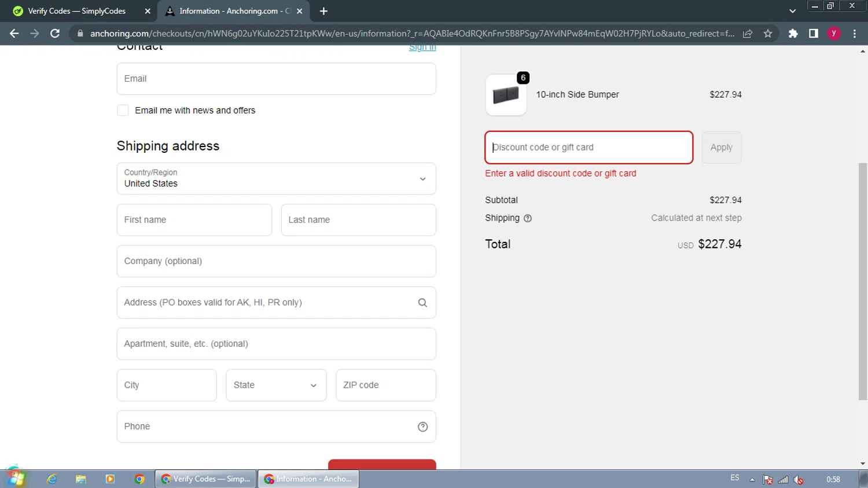Click the Sign in link
Image resolution: width=868 pixels, height=488 pixels.
422,47
